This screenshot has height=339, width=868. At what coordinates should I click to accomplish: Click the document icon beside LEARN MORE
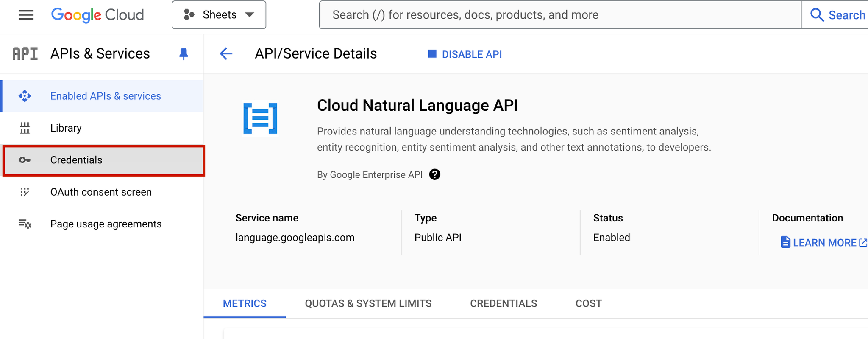[785, 242]
